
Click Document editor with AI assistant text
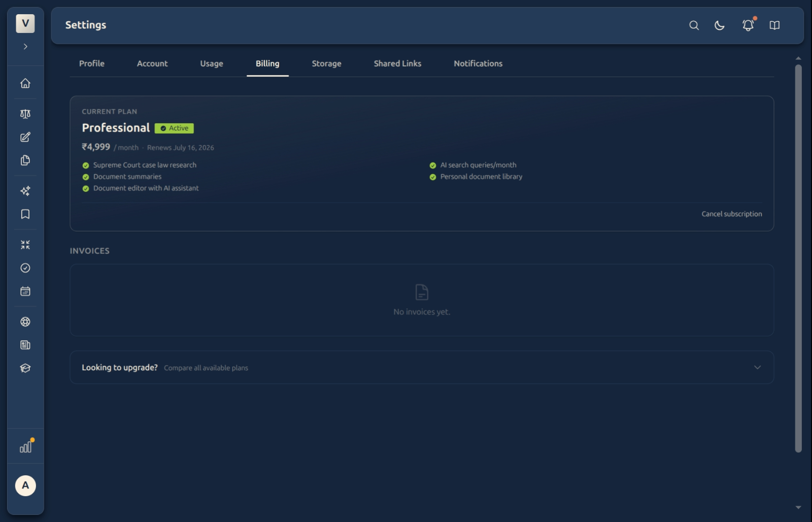point(146,188)
